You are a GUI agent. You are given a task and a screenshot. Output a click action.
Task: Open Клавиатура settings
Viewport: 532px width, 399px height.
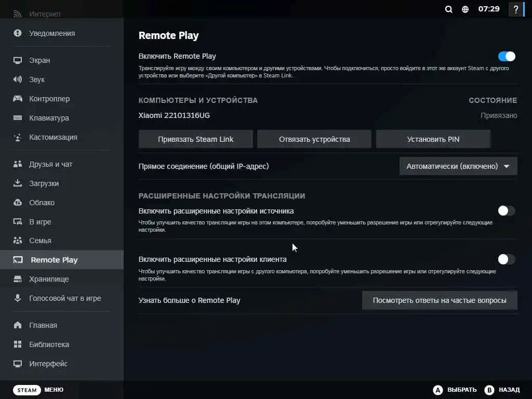62,118
